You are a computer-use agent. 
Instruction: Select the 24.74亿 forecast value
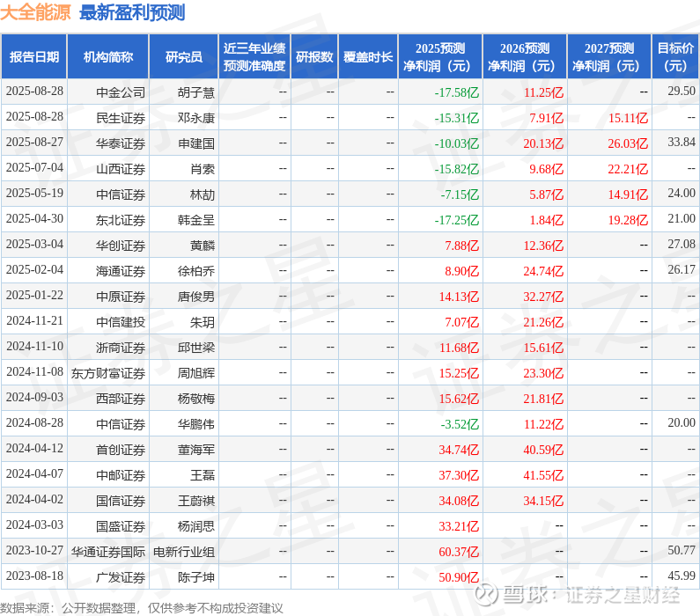543,271
